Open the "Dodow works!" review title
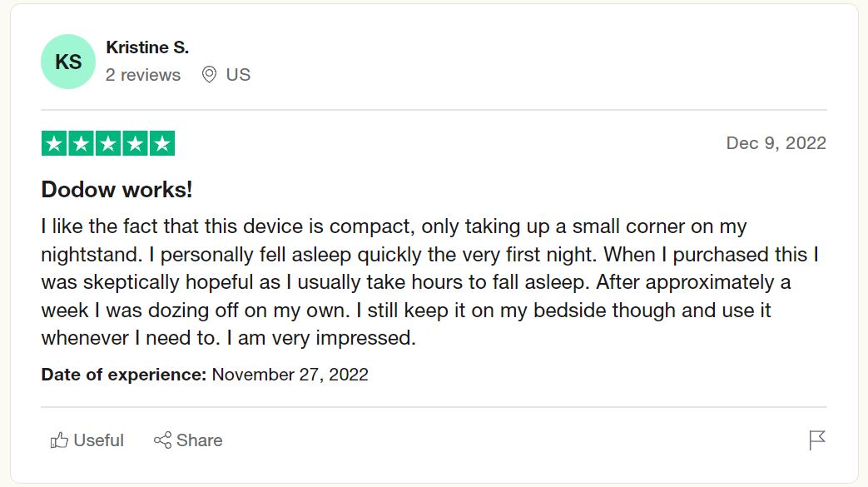Viewport: 868px width, 487px height. (117, 190)
